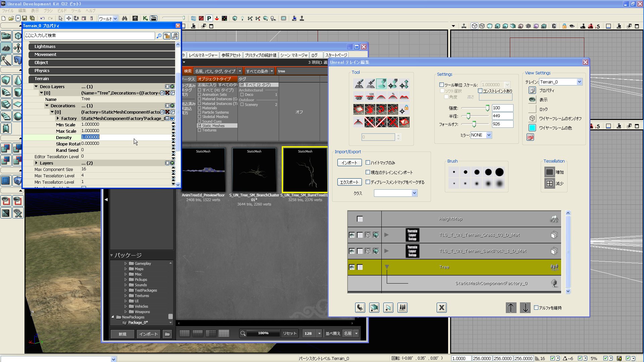Open the Build menu in menu bar
Image resolution: width=644 pixels, height=362 pixels.
62,11
